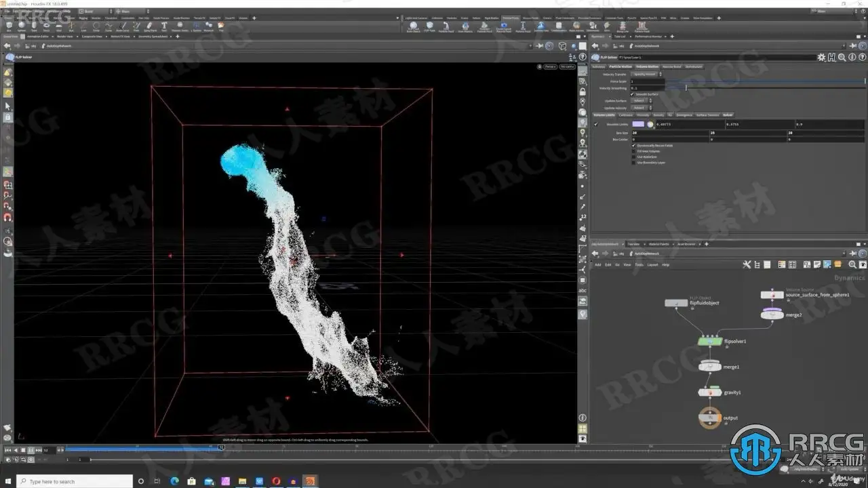Select the Tube shelf tool
Image resolution: width=868 pixels, height=488 pixels.
click(x=34, y=26)
